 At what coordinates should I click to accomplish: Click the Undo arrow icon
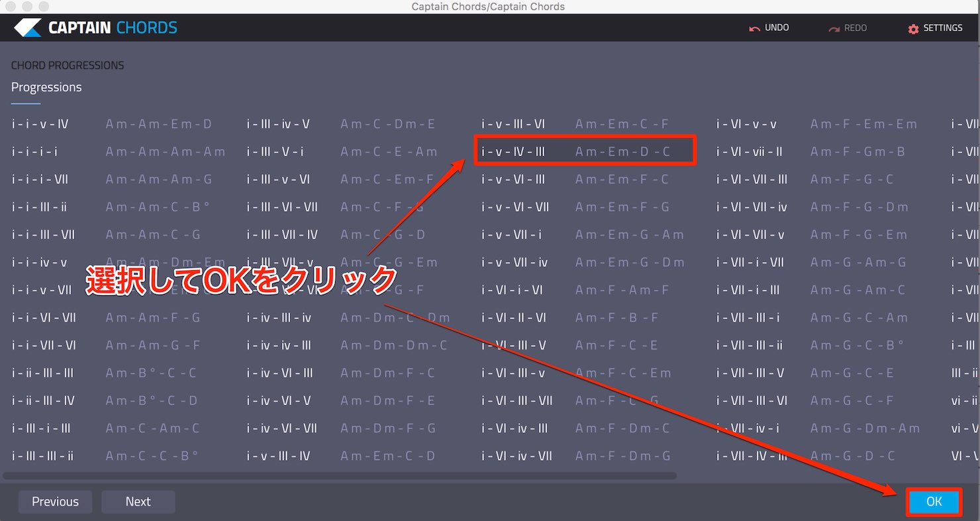point(754,28)
